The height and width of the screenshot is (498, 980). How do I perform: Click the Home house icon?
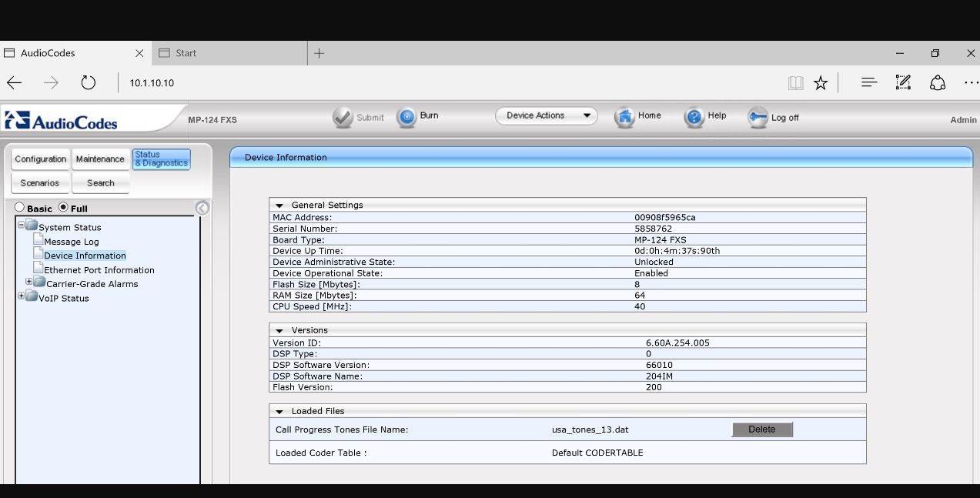[x=624, y=117]
